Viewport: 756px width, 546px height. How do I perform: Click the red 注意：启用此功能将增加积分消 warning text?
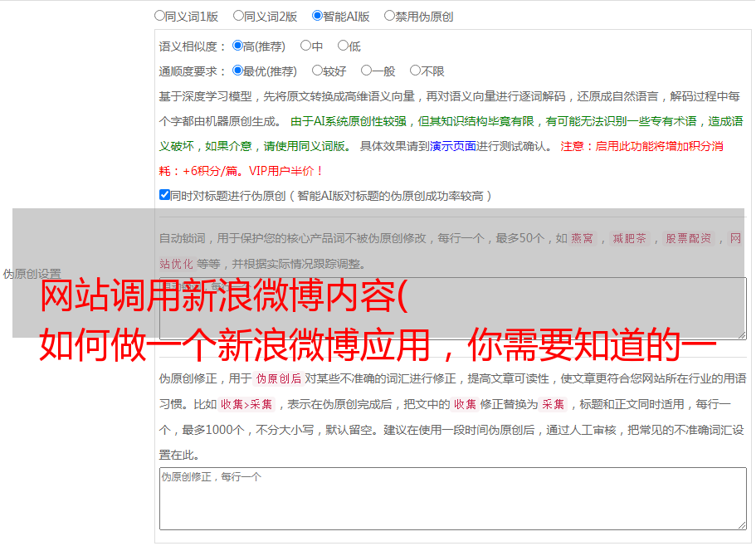tap(641, 146)
